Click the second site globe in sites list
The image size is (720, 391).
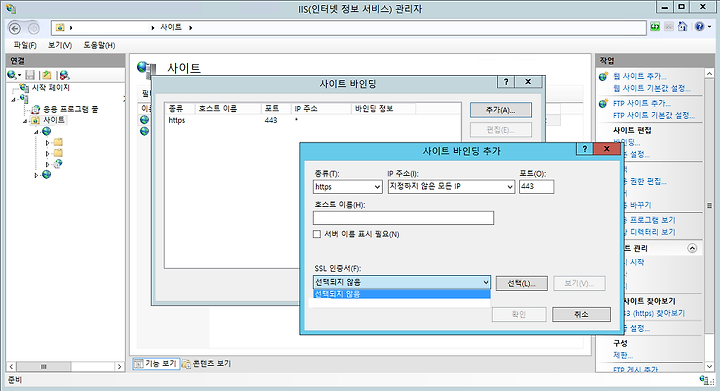[145, 131]
